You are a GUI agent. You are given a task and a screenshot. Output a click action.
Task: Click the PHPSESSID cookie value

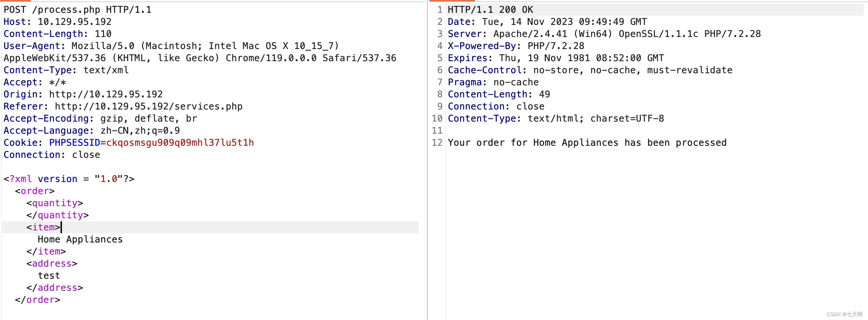180,143
